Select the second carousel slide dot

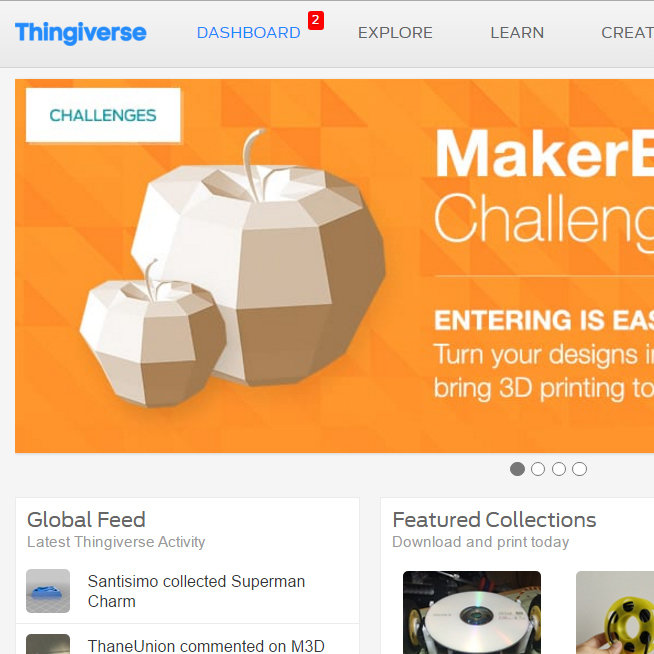tap(538, 469)
